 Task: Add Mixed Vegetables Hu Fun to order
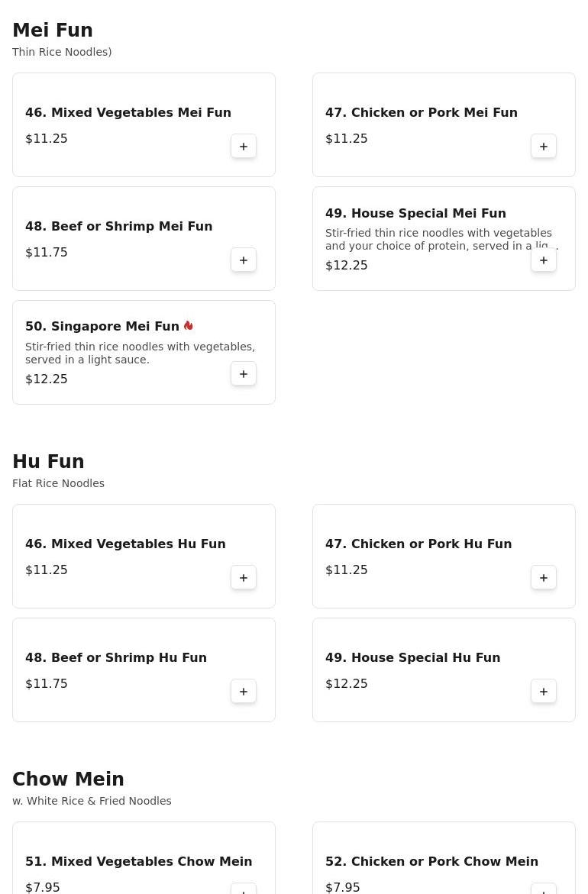point(244,578)
